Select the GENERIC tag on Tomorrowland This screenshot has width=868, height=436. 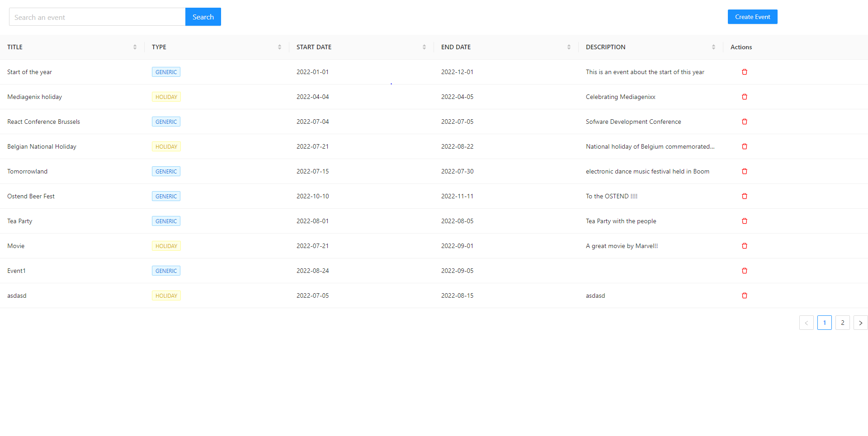tap(166, 171)
